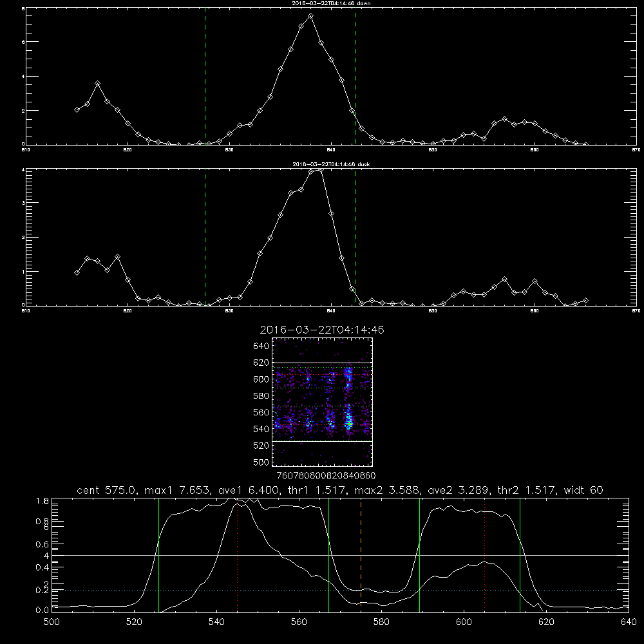Screen dimensions: 644x644
Task: Select the highest diamond marker on dusk curve
Action: point(321,169)
